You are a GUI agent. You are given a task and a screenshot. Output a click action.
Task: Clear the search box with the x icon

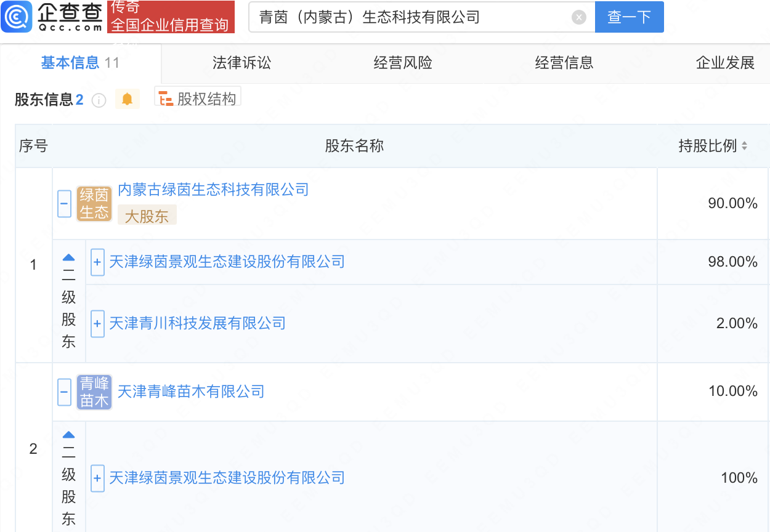pyautogui.click(x=578, y=17)
